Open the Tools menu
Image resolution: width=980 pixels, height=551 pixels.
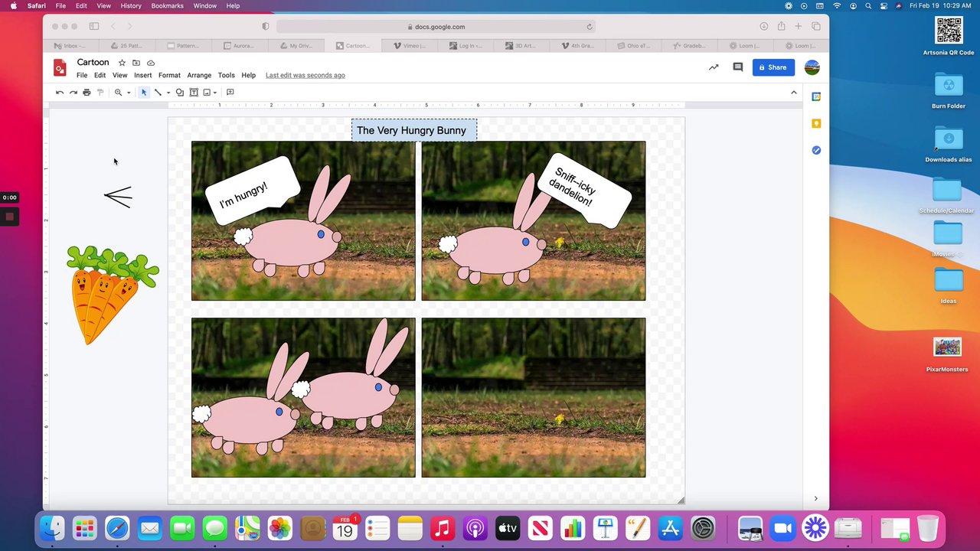[226, 76]
